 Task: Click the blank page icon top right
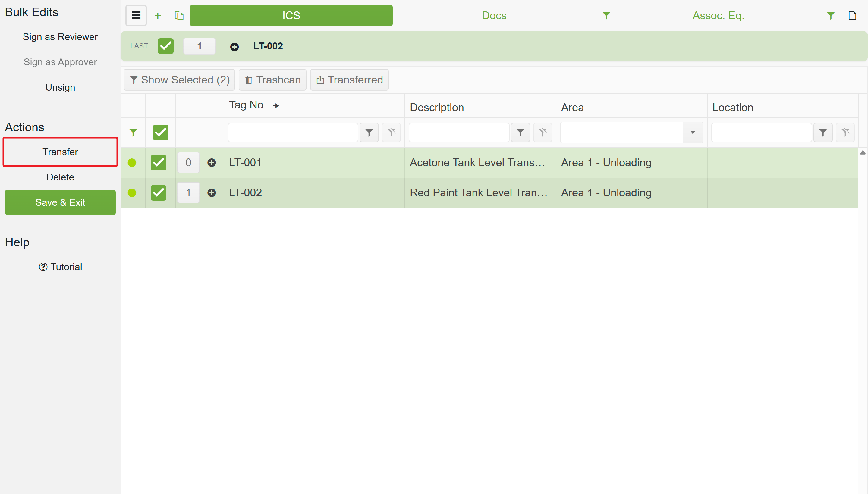(x=852, y=16)
